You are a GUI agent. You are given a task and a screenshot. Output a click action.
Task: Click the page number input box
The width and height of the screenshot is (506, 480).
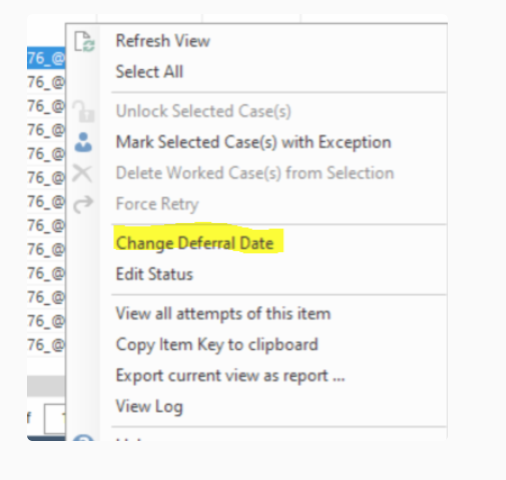click(x=55, y=418)
